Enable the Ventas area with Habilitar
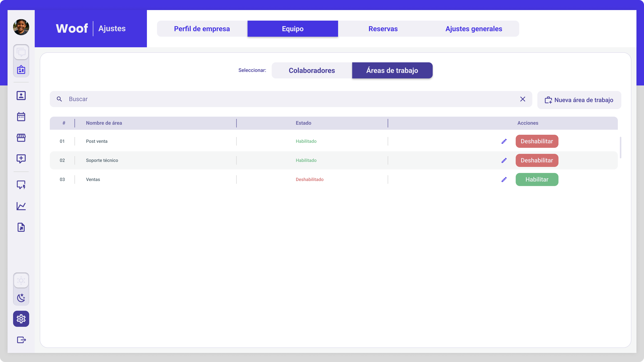The height and width of the screenshot is (362, 644). tap(536, 179)
